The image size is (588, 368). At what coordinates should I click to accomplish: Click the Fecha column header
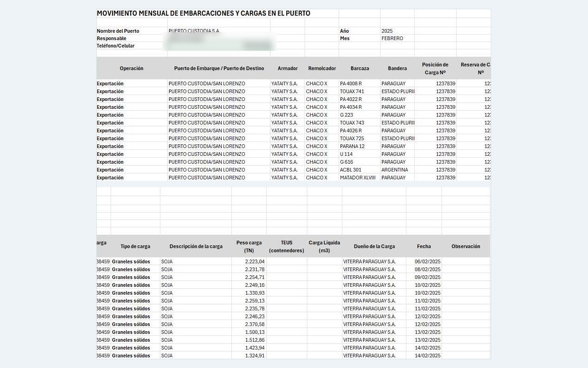coord(424,246)
